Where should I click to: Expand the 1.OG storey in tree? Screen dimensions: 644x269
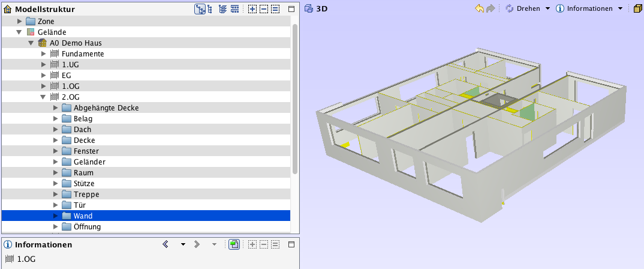coord(44,86)
